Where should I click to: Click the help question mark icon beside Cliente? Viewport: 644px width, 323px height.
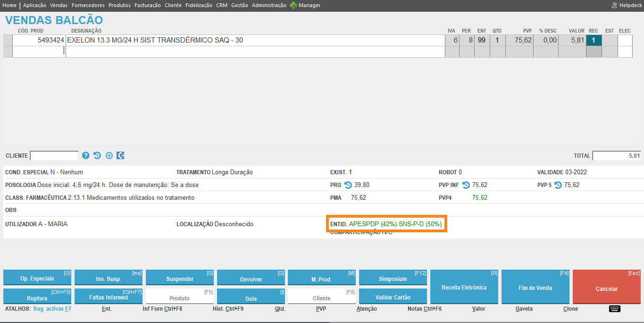point(86,155)
